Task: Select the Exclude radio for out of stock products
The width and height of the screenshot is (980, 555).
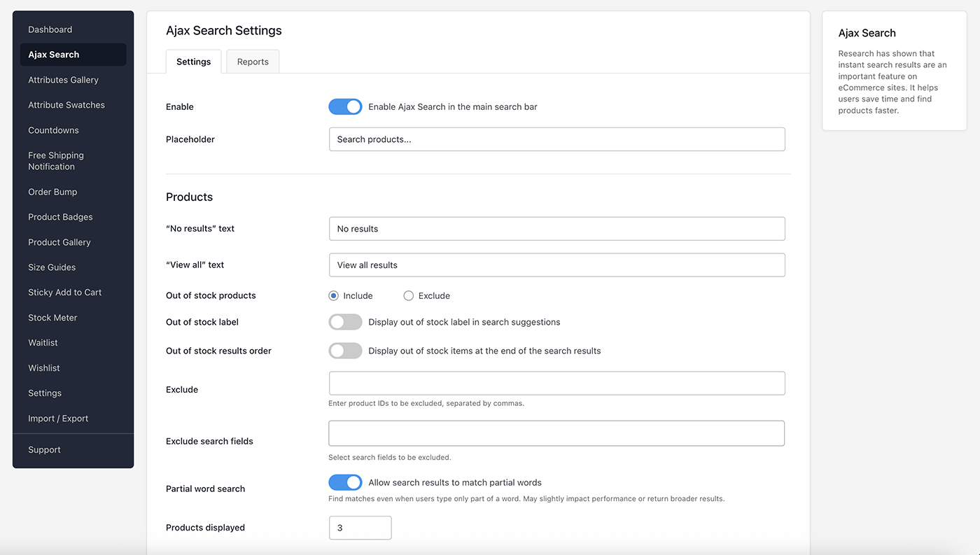Action: point(408,295)
